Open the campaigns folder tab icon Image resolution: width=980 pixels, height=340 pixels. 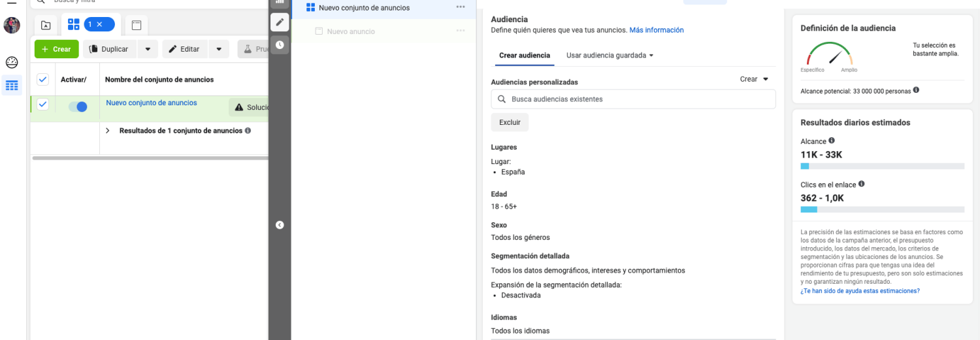click(x=46, y=25)
